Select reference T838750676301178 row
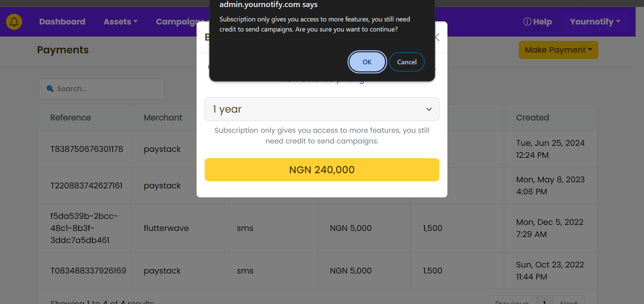 click(x=87, y=149)
